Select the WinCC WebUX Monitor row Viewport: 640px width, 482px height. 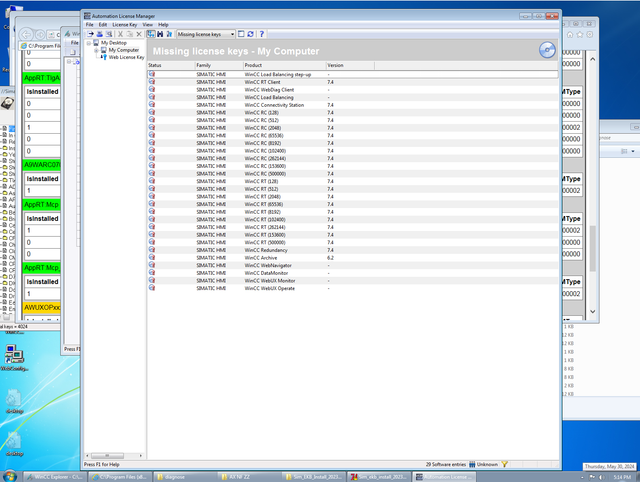click(353, 280)
